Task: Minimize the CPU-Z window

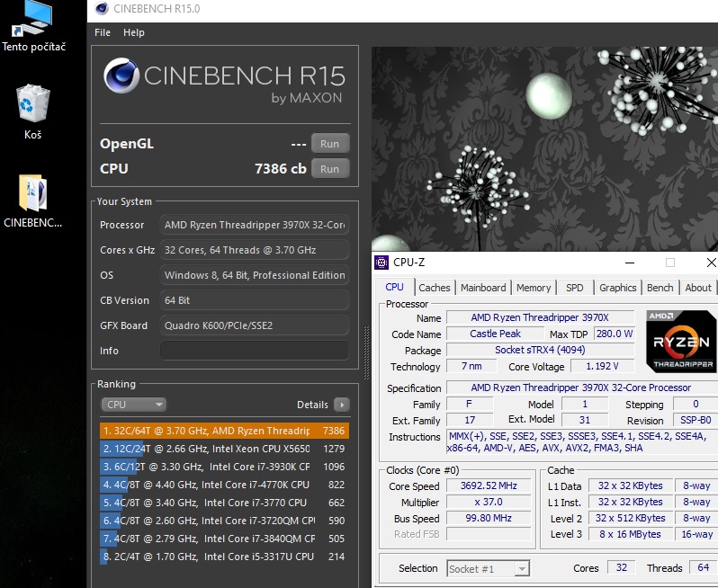Action: click(630, 263)
